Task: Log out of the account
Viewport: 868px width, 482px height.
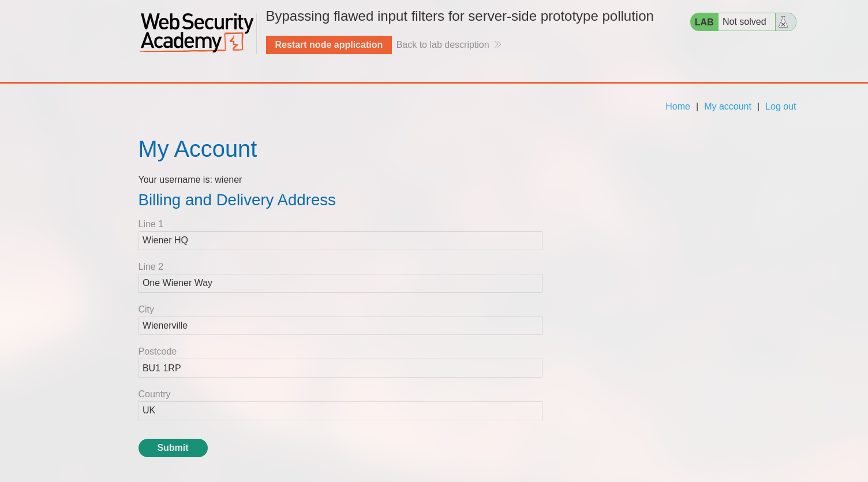Action: coord(780,107)
